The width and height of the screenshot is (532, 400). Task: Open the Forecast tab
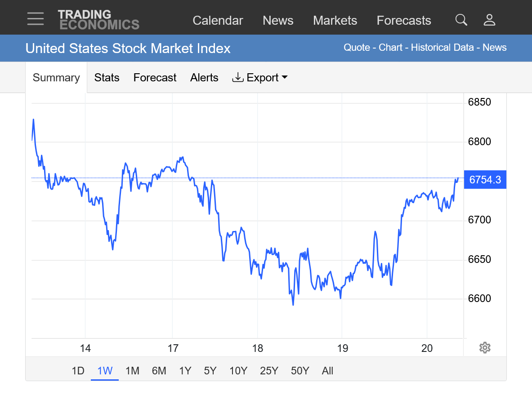click(x=155, y=78)
